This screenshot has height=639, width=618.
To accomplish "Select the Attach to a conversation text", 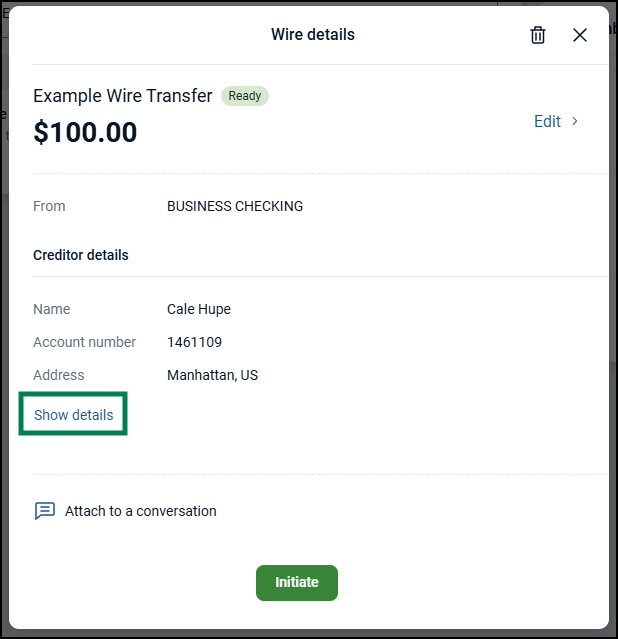I will click(140, 511).
